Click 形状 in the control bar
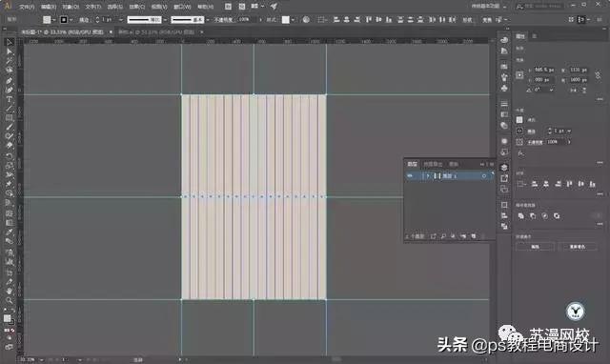Screen dimensions: 610x364 (x=467, y=19)
